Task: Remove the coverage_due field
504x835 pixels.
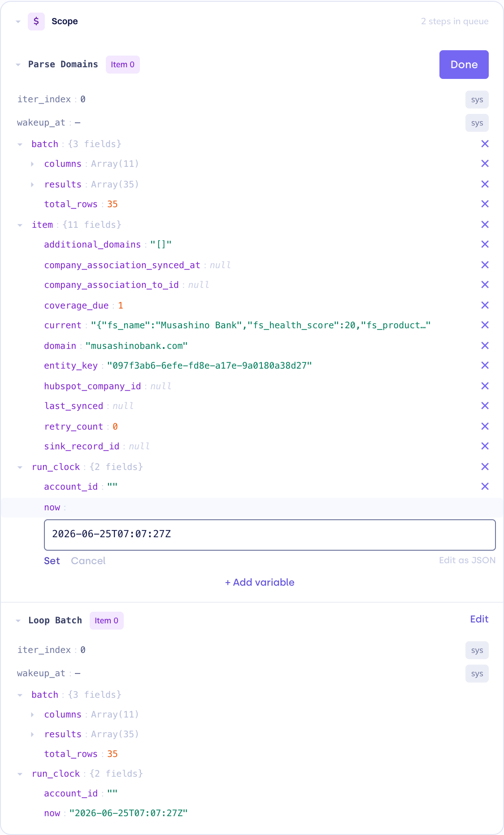Action: 485,305
